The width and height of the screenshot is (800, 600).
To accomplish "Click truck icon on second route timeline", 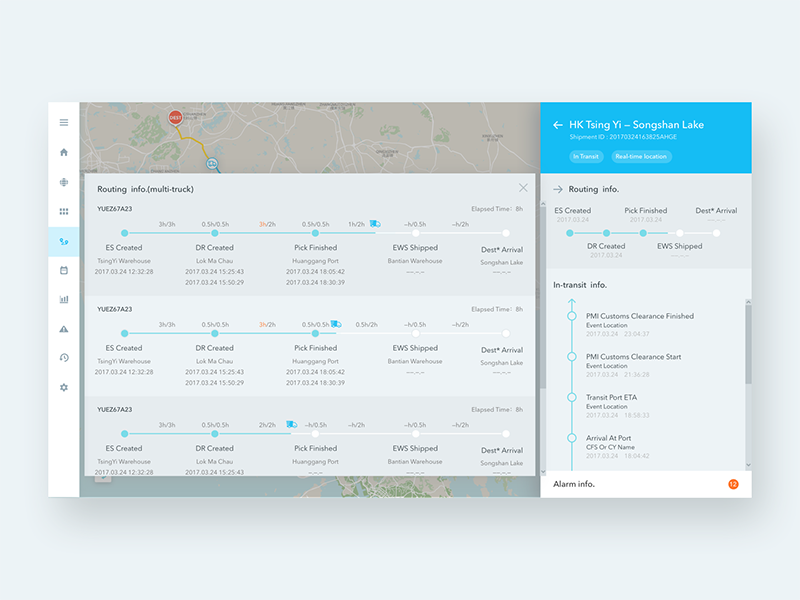I will [336, 324].
